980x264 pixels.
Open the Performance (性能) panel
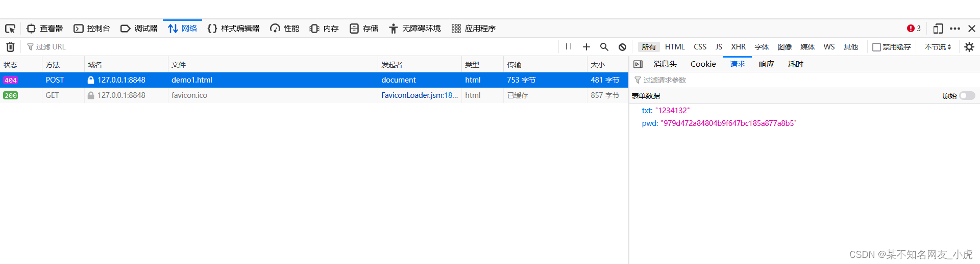pyautogui.click(x=285, y=29)
